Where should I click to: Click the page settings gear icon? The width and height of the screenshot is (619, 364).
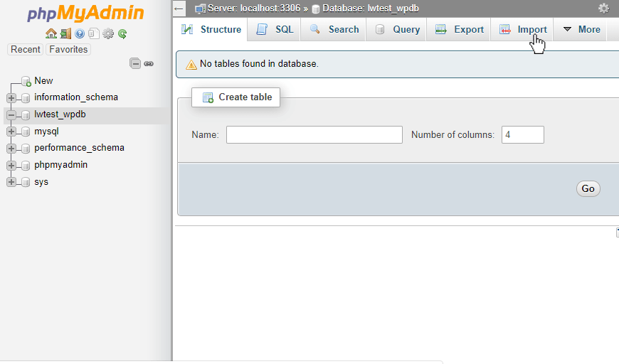point(603,9)
